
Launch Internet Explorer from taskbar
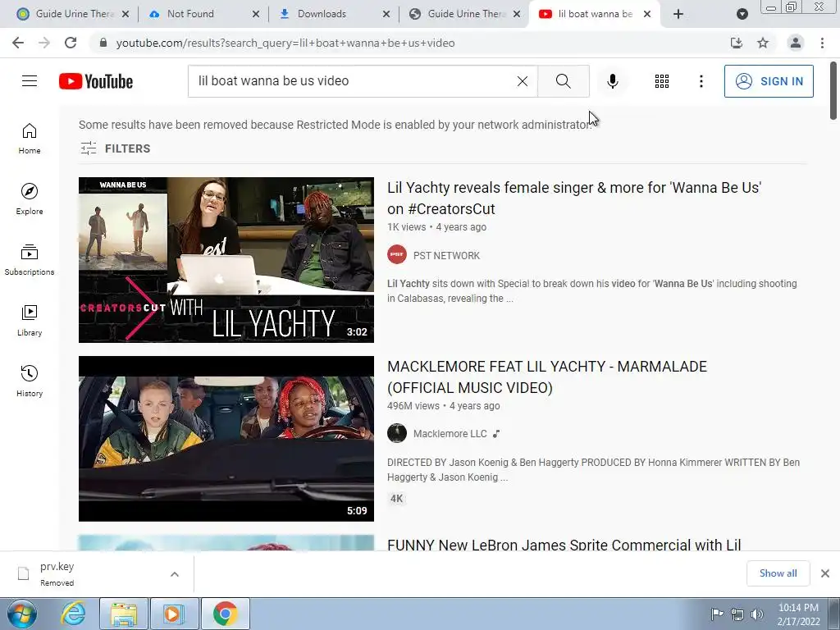[73, 614]
